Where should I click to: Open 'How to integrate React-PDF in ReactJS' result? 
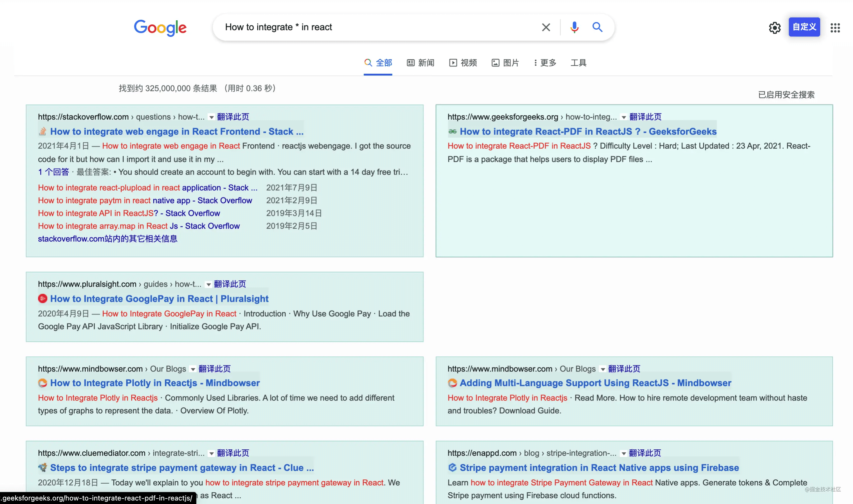coord(588,132)
